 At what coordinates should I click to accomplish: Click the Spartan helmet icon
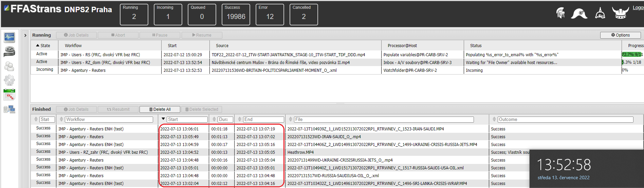point(560,13)
